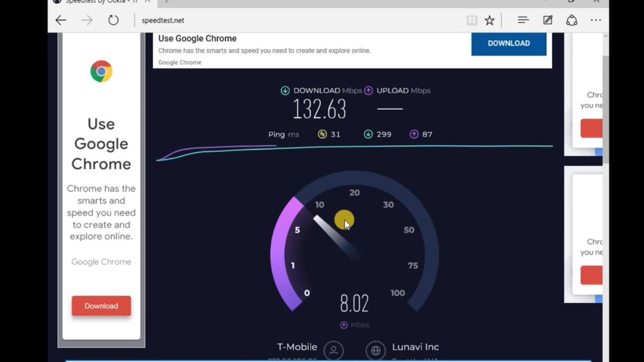Click the download arrow icon beside DOWNLOAD Mbps
The height and width of the screenshot is (362, 644).
(x=285, y=90)
